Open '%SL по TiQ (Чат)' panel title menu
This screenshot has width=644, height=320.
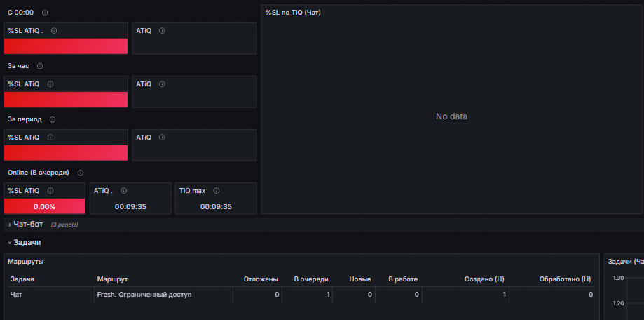coord(293,13)
